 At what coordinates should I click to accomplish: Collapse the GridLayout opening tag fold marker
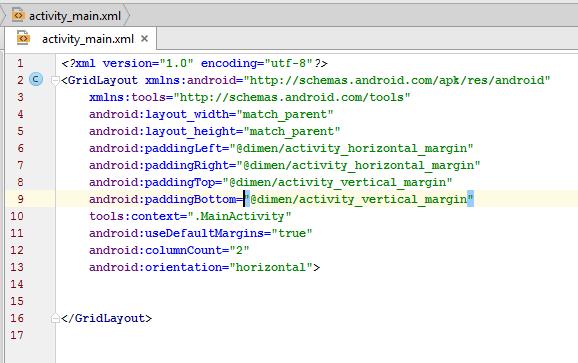[x=55, y=80]
